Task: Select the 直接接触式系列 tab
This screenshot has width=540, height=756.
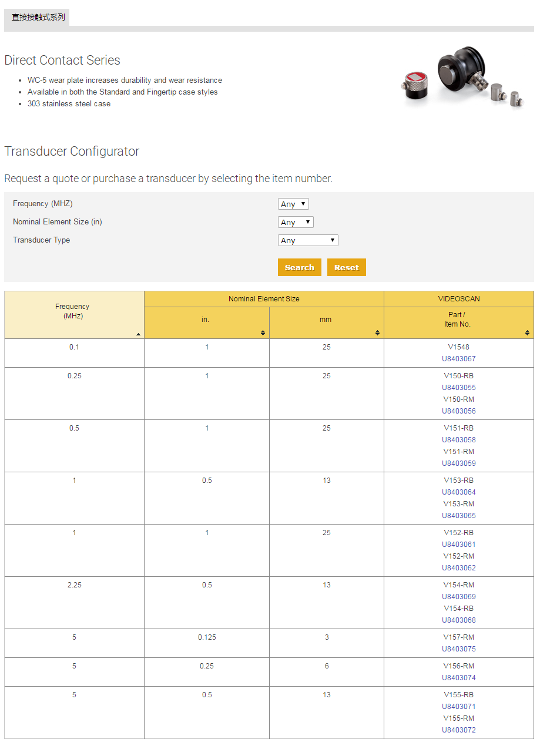Action: (x=38, y=18)
